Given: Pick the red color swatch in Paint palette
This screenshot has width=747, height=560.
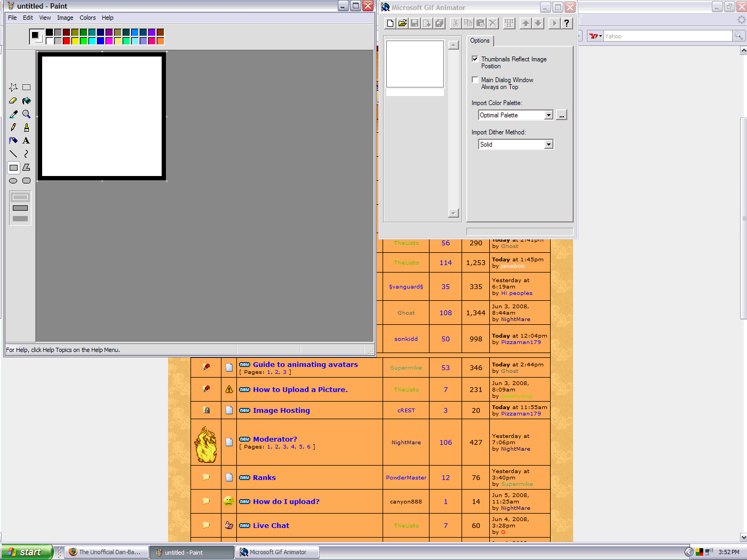Looking at the screenshot, I should [67, 41].
